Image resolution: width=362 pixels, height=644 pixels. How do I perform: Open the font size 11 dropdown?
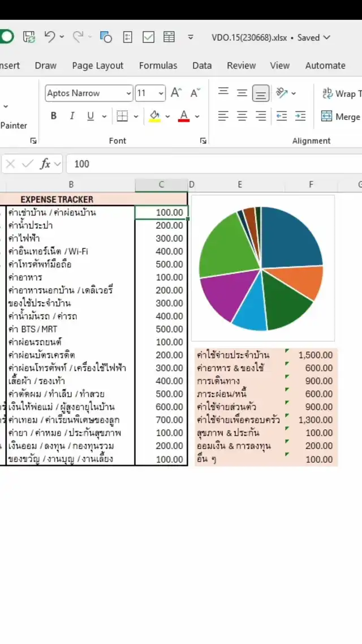(161, 93)
